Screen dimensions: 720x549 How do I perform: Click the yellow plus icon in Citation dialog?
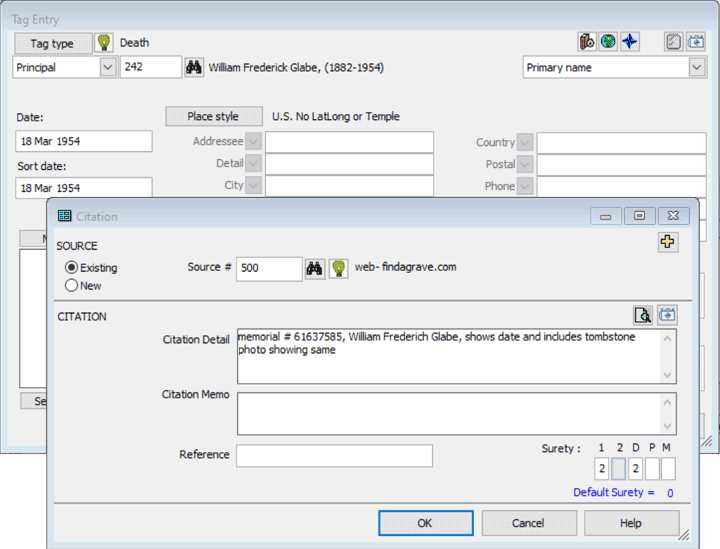(667, 243)
